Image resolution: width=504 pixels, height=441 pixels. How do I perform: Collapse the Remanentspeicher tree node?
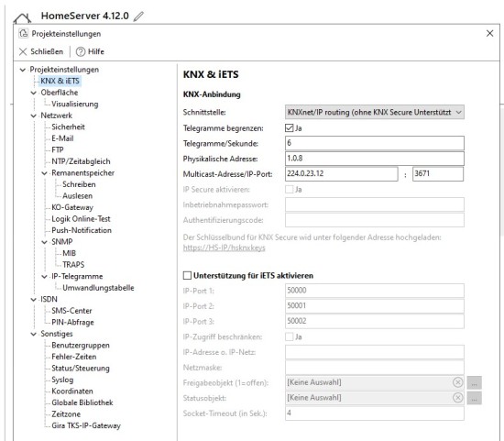[x=44, y=173]
